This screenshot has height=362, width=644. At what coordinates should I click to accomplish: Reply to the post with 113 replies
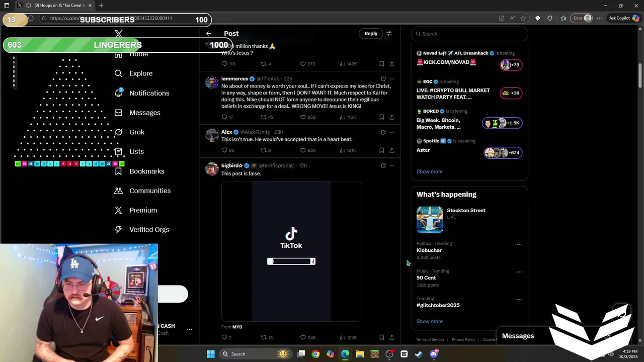tap(228, 64)
